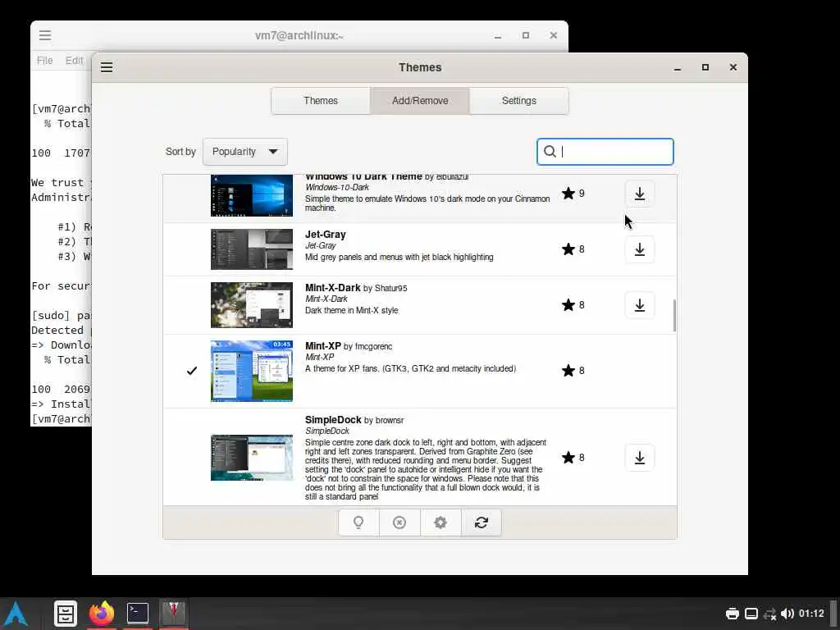Click the 01:12 clock in the panel
This screenshot has height=630, width=840.
pyautogui.click(x=811, y=614)
